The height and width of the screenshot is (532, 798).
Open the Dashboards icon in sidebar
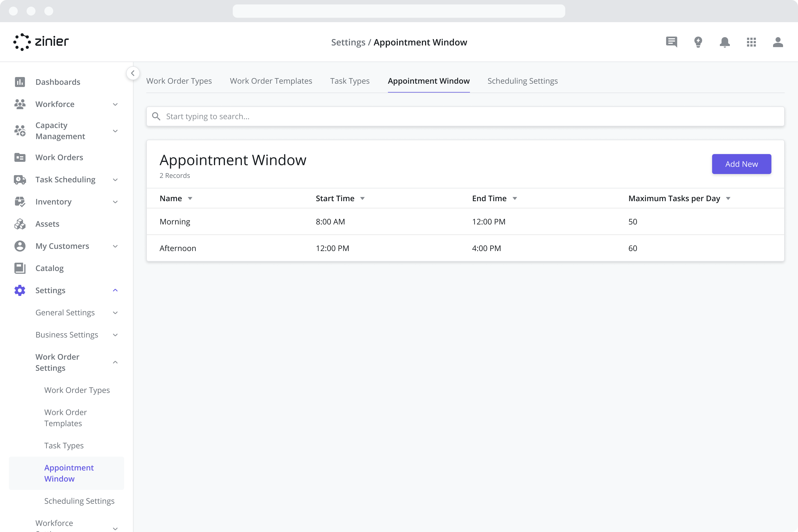(20, 82)
